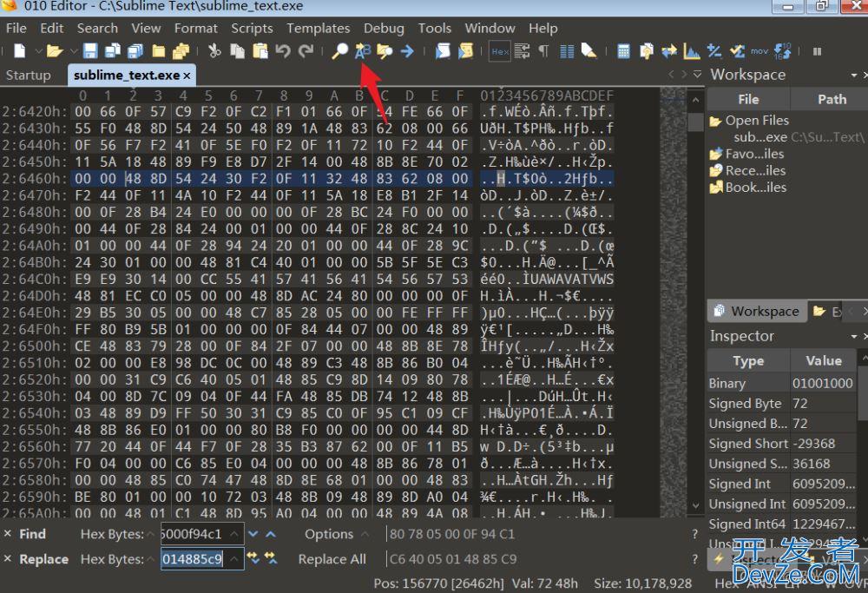Toggle word wrap icon in toolbar

click(522, 51)
